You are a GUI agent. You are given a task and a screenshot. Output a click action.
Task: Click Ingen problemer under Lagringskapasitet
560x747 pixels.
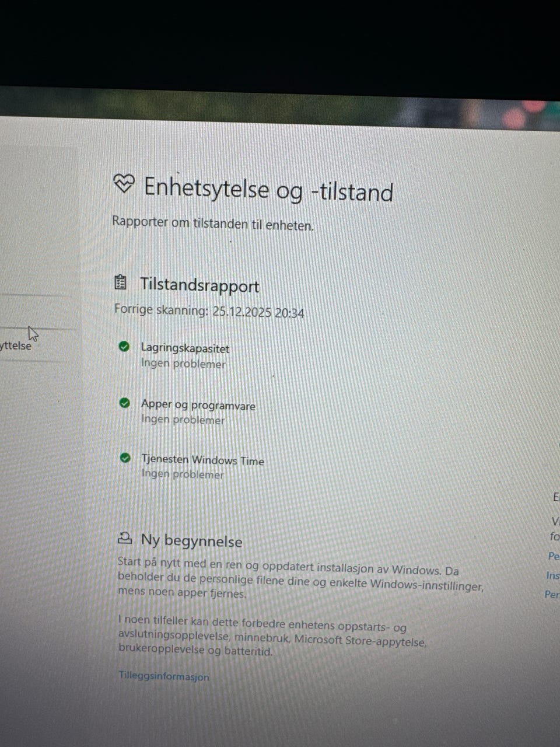tap(183, 364)
